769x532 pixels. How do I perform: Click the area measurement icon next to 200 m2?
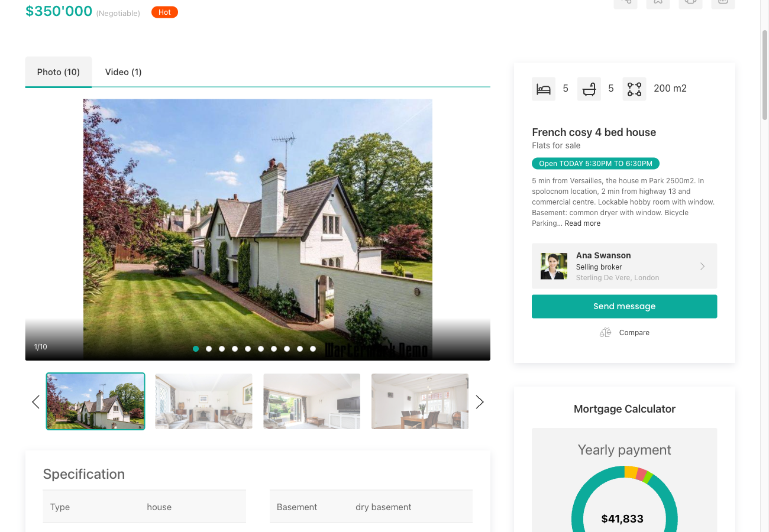tap(634, 88)
